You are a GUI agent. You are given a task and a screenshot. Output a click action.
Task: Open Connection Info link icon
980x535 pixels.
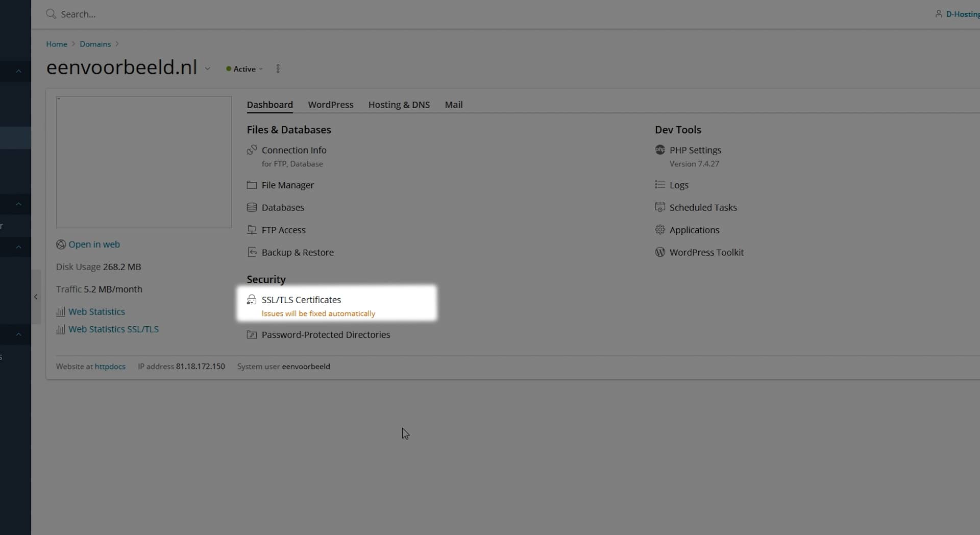[x=252, y=150]
